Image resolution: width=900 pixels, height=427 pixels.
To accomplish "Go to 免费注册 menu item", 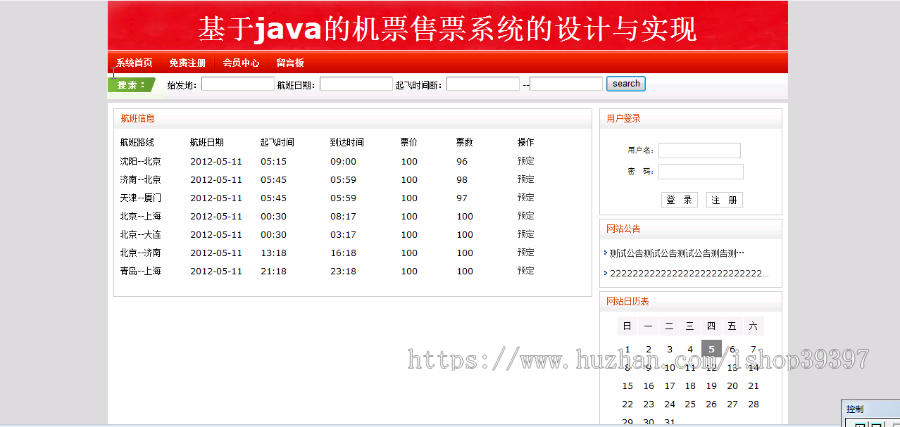I will tap(187, 63).
